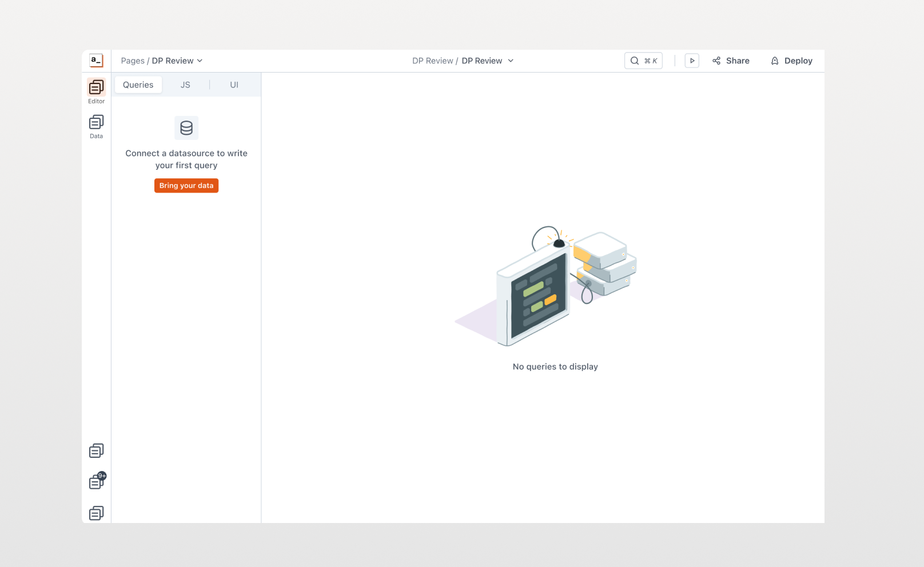The image size is (924, 567).
Task: Click the Appsmith logo icon
Action: (96, 61)
